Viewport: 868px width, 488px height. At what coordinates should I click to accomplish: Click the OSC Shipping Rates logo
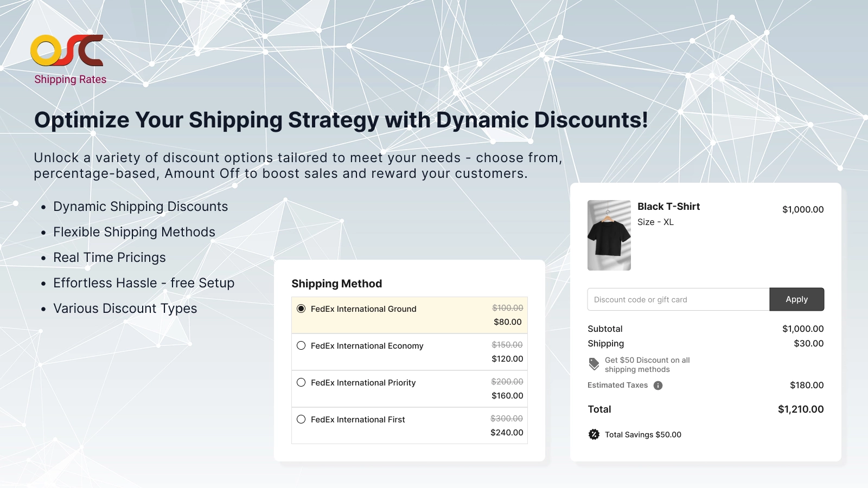tap(67, 50)
